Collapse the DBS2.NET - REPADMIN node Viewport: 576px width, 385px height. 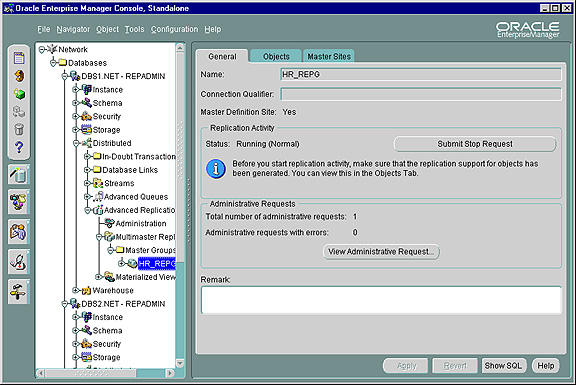click(x=65, y=303)
